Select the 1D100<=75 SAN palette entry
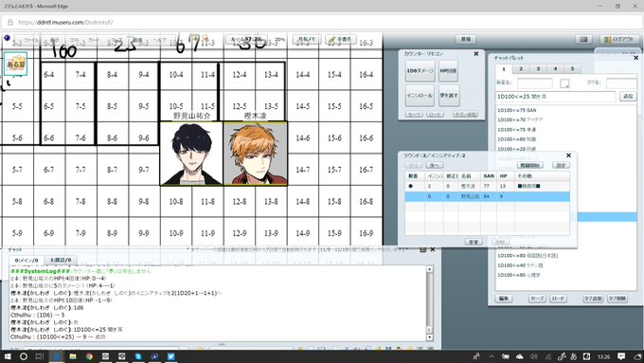 tap(517, 110)
